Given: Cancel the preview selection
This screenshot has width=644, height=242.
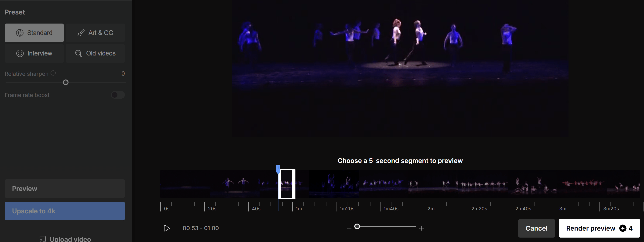Looking at the screenshot, I should tap(536, 228).
